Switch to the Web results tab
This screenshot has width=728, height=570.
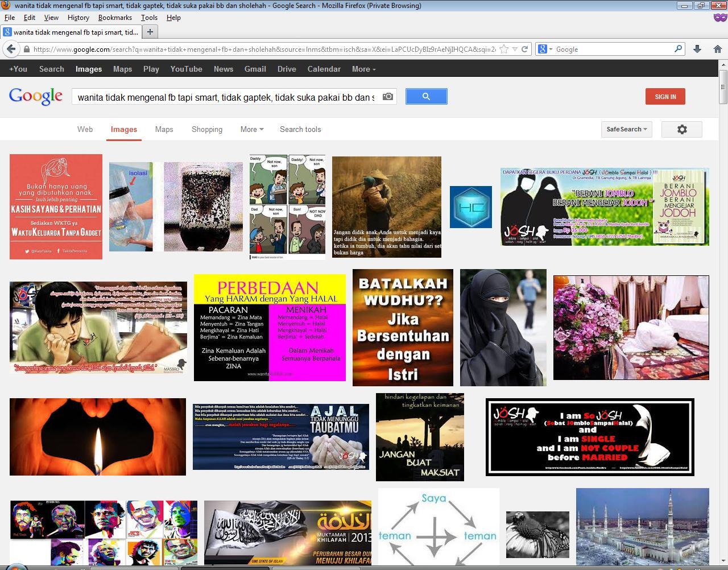pos(85,129)
